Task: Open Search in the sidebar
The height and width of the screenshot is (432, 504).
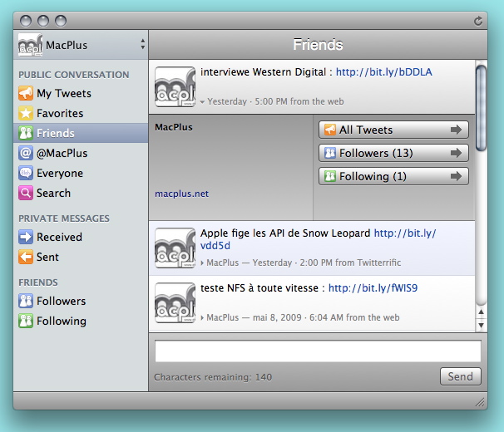Action: click(81, 193)
